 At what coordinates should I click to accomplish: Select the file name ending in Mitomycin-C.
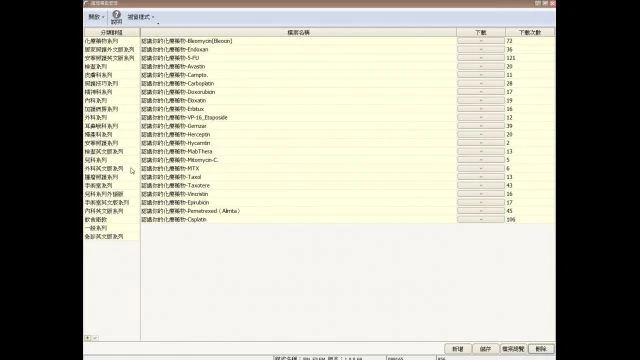(180, 160)
